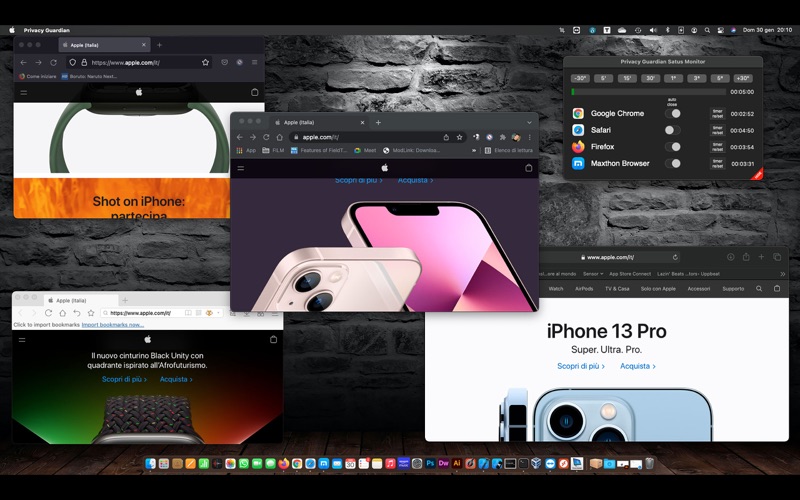Set timer to 30' in Status Monitor
This screenshot has height=500, width=800.
[650, 78]
